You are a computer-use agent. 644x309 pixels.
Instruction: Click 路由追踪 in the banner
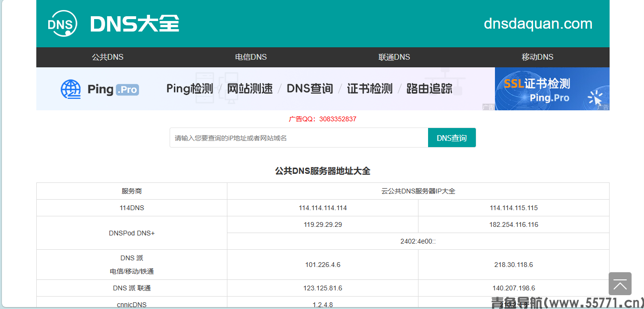coord(429,89)
